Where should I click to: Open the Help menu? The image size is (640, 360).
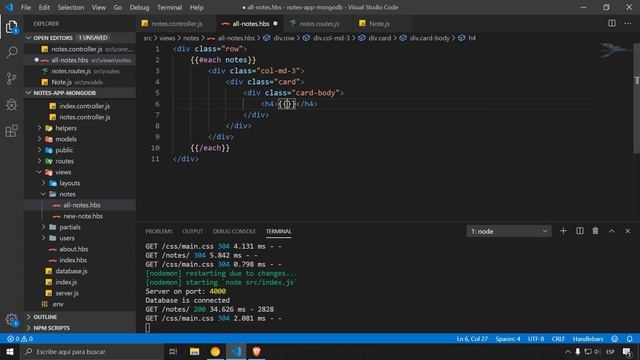coord(196,7)
